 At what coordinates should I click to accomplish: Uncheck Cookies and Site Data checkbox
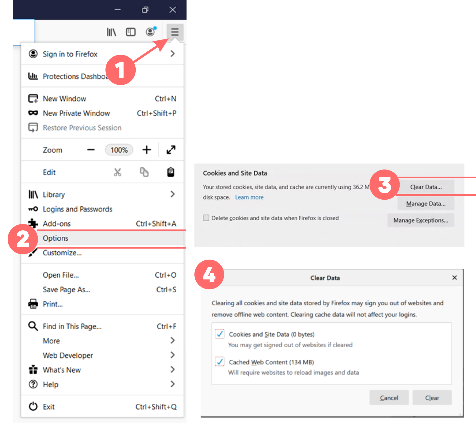click(x=220, y=334)
